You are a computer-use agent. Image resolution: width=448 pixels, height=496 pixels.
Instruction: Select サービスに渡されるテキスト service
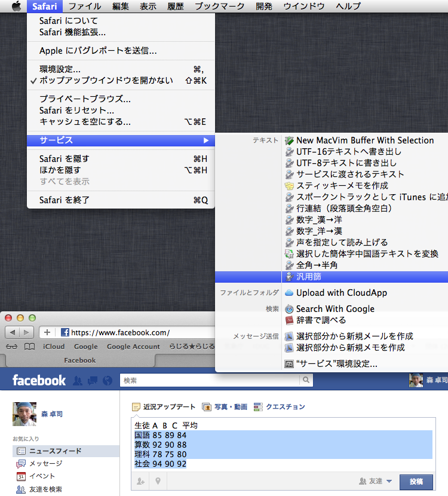[364, 174]
